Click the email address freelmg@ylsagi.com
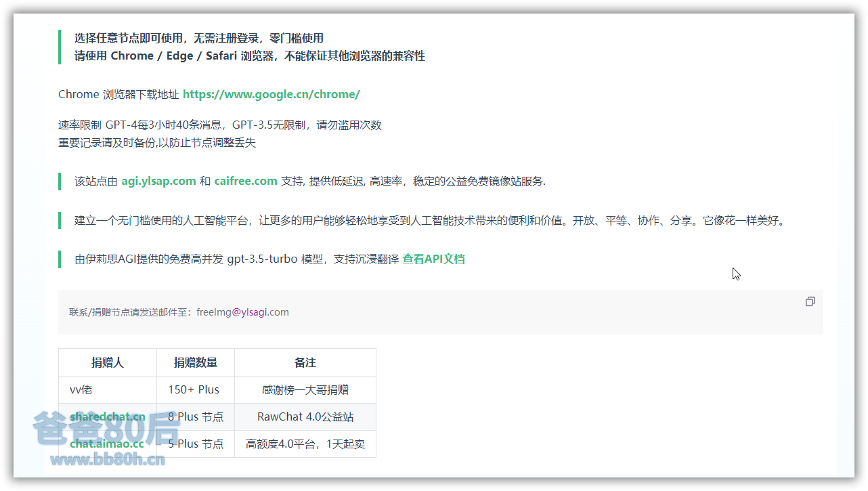Viewport: 868px width, 491px height. (x=242, y=312)
